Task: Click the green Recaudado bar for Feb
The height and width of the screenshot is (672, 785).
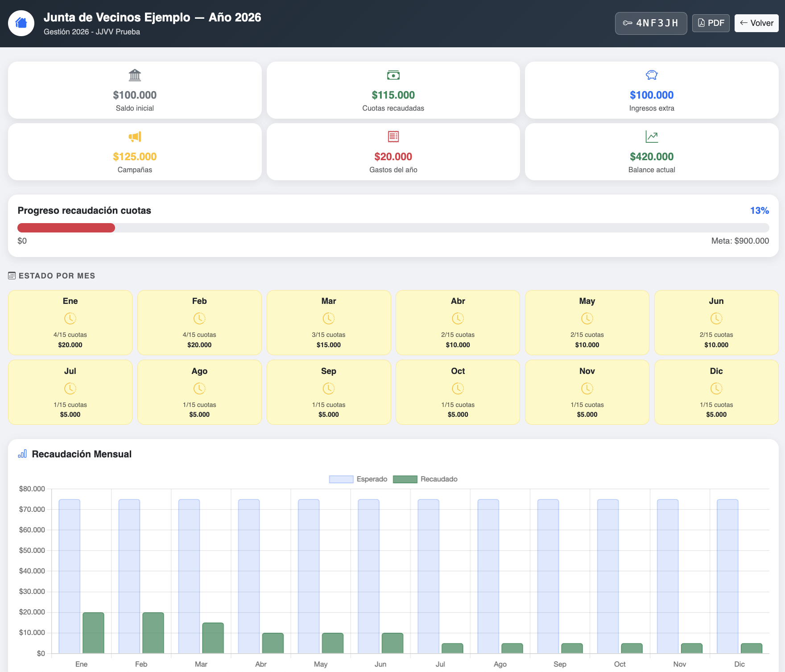Action: coord(153,633)
